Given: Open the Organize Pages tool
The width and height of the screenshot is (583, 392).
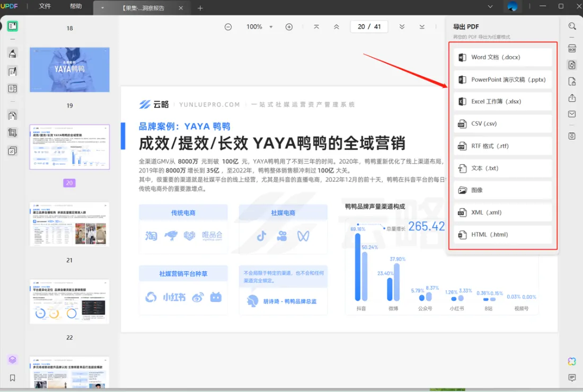Looking at the screenshot, I should pos(12,115).
